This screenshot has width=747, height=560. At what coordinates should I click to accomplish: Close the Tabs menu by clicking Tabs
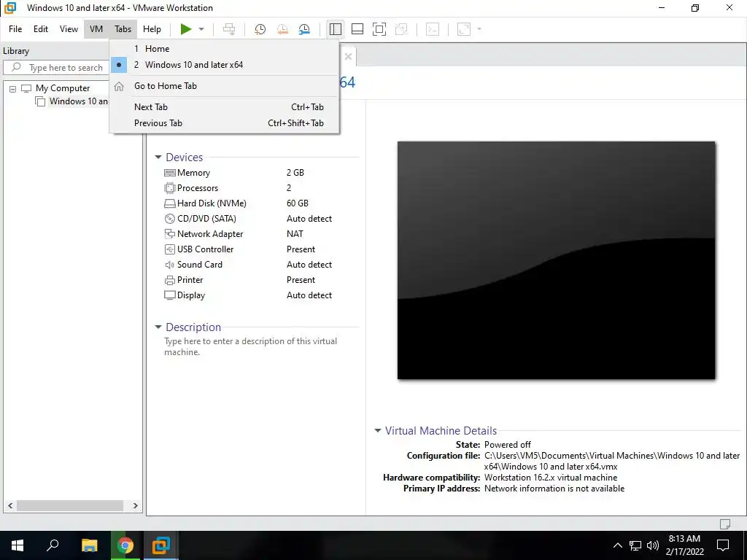123,29
